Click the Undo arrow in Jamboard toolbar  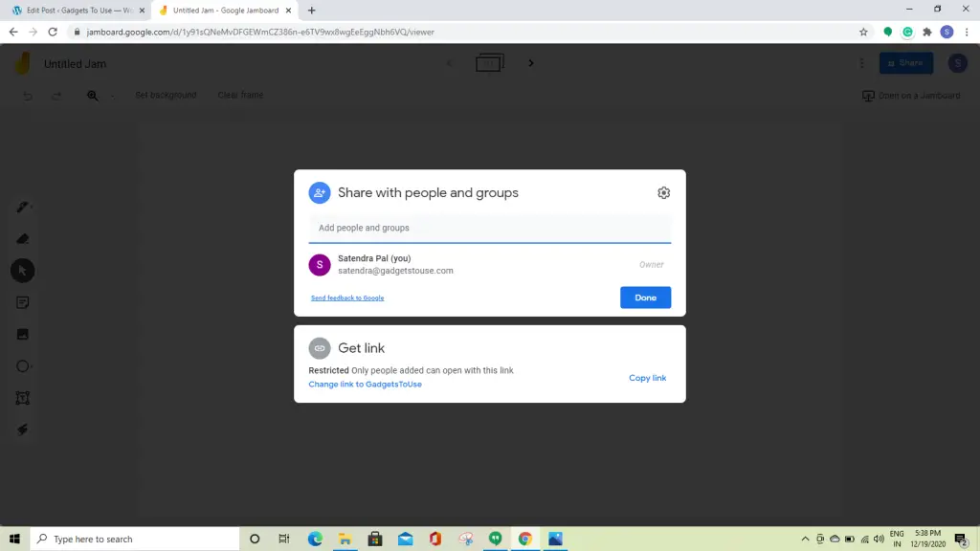point(28,96)
